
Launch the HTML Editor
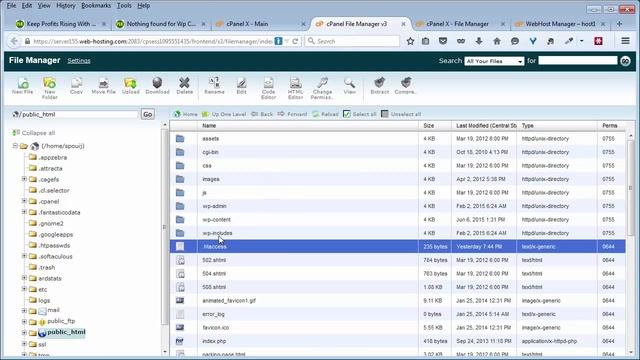[295, 88]
